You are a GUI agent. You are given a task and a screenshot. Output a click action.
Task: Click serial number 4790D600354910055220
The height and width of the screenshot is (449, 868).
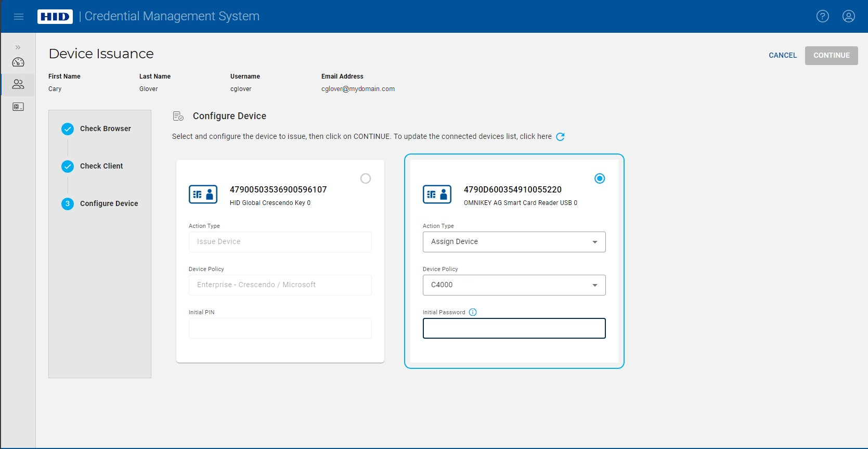[x=513, y=189]
